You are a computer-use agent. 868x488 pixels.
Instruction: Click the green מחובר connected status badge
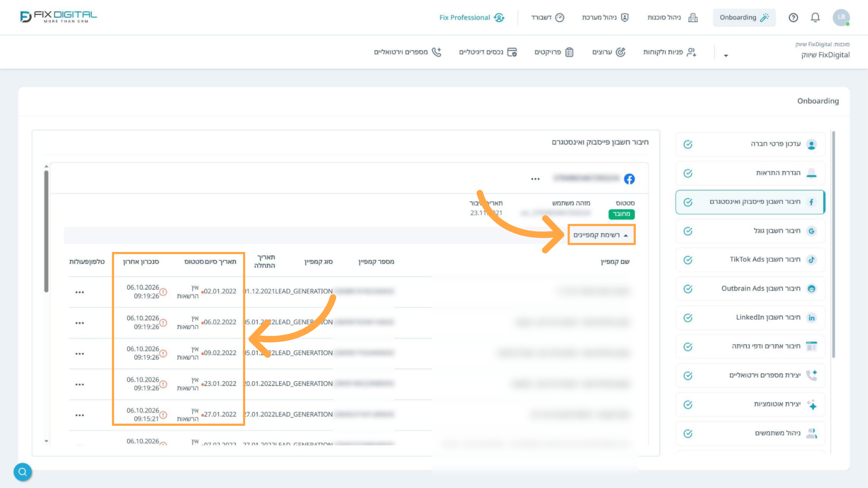click(x=621, y=214)
